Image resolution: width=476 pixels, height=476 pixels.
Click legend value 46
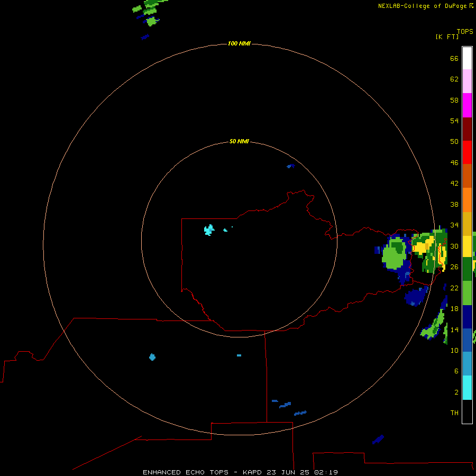click(x=454, y=163)
